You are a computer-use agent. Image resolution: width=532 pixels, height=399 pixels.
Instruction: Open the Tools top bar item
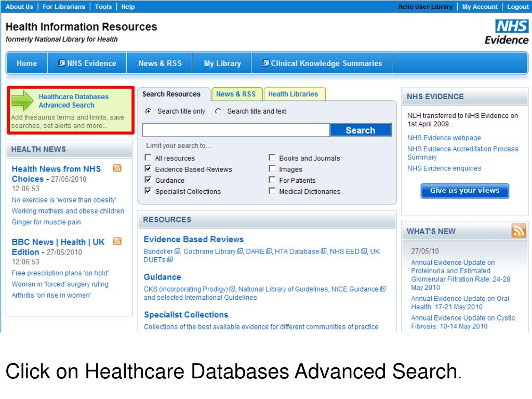point(103,7)
